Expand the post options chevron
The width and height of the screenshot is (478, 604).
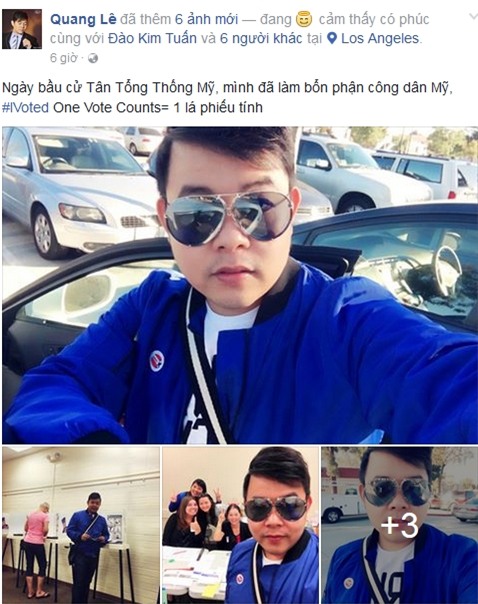pos(473,16)
